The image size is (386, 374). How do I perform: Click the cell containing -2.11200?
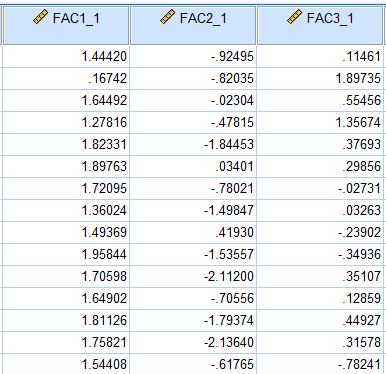point(193,277)
